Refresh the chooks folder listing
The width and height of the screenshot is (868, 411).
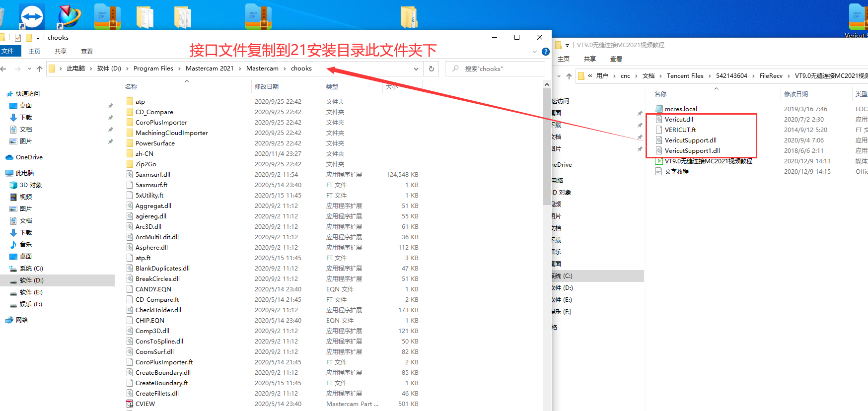432,68
